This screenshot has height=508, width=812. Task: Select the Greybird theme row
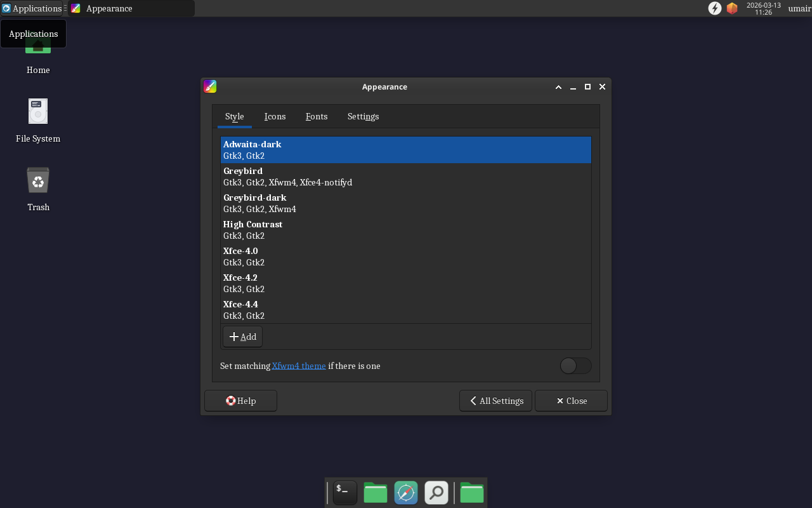point(406,177)
